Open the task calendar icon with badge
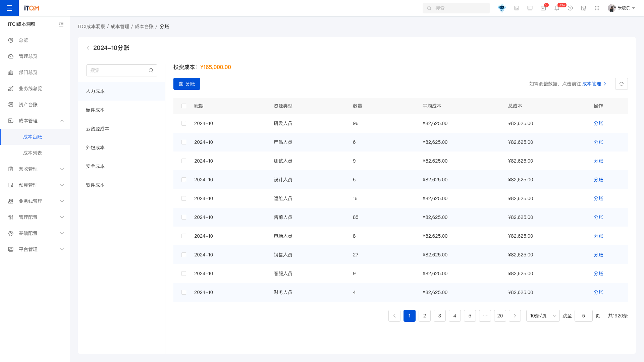This screenshot has height=362, width=644. [543, 8]
